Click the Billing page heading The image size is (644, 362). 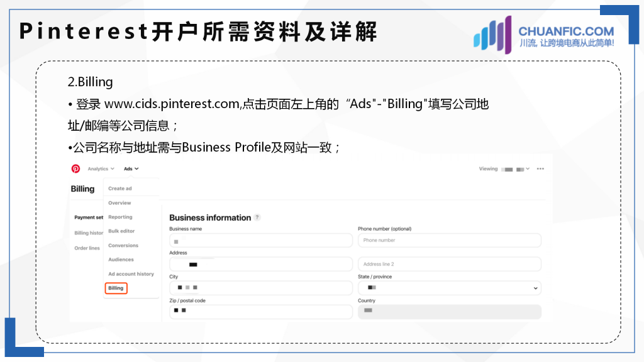point(82,189)
